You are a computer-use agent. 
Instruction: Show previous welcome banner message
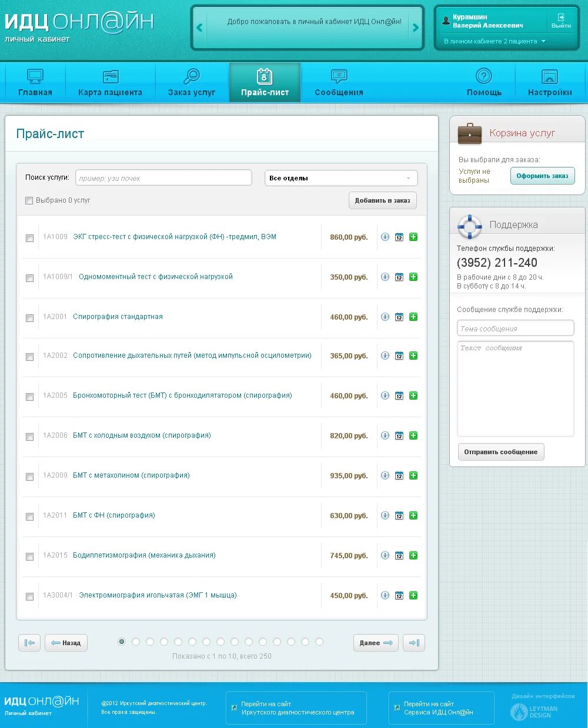(x=199, y=28)
